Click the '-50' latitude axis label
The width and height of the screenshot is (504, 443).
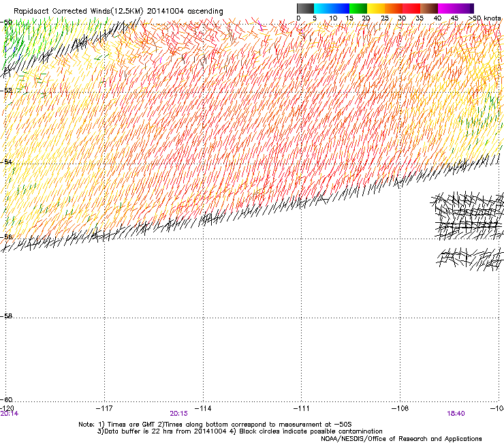click(6, 22)
